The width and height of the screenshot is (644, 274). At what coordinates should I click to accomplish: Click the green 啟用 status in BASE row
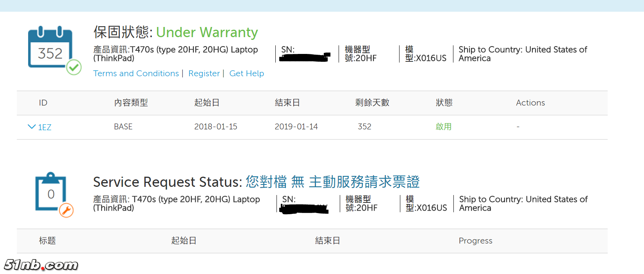[444, 127]
